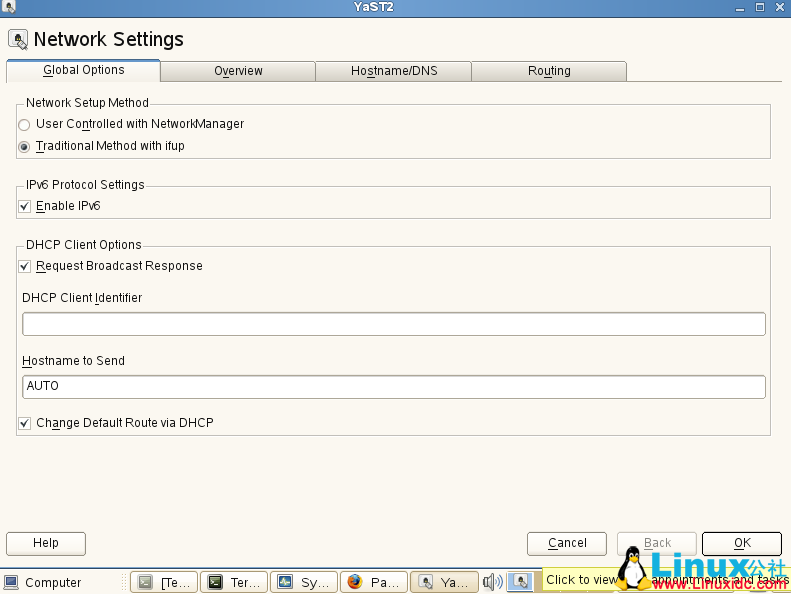Open the Computer main menu
791x594 pixels.
pos(42,582)
